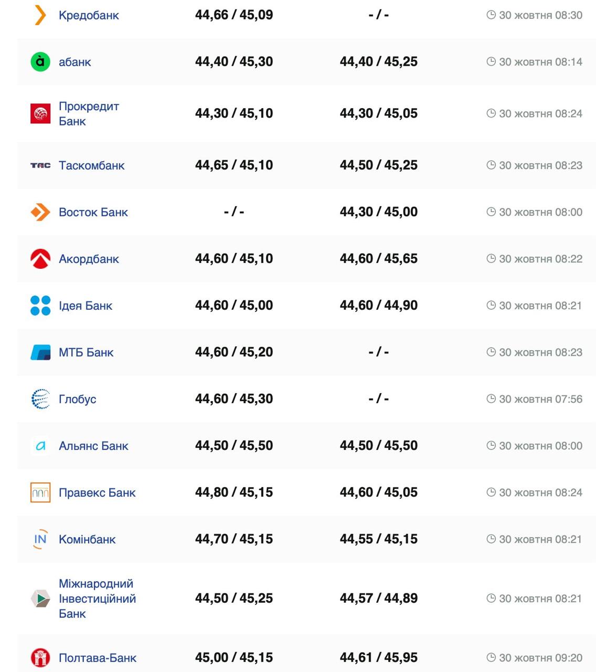Click the Ідея Банк four-dots logo
This screenshot has width=616, height=672.
click(40, 306)
